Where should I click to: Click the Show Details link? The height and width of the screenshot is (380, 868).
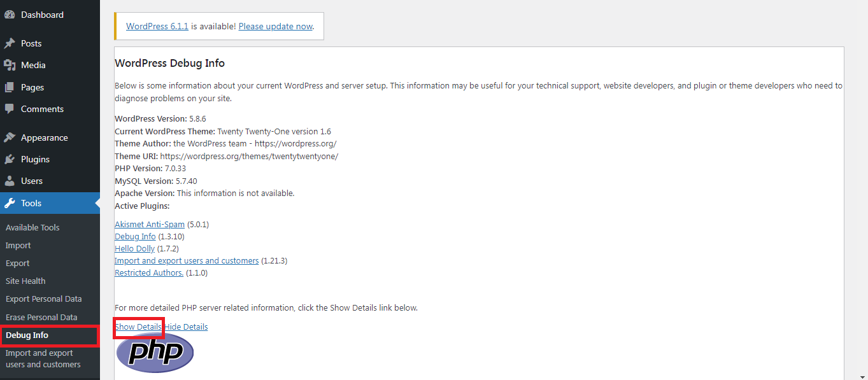point(138,327)
